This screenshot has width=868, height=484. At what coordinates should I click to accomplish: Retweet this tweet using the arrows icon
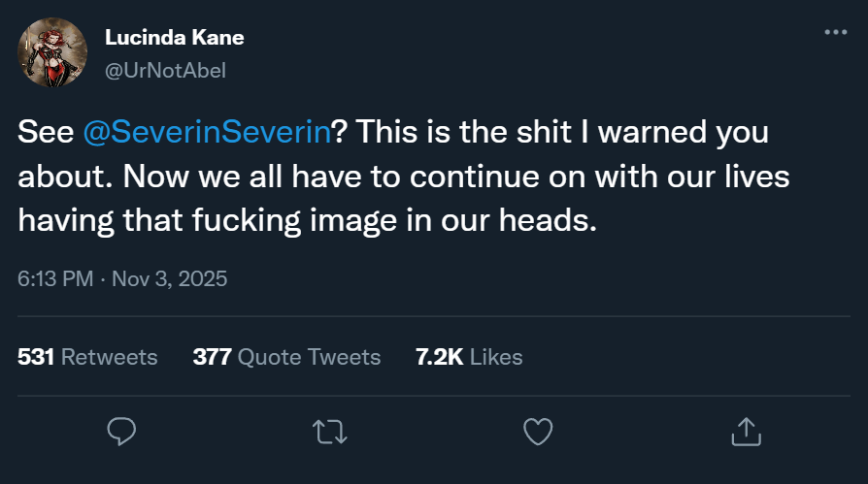point(330,430)
